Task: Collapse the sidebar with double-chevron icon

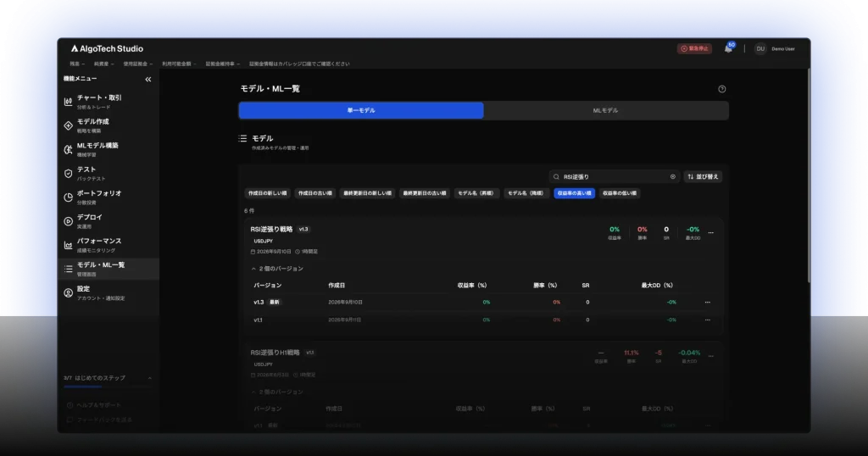Action: click(147, 79)
